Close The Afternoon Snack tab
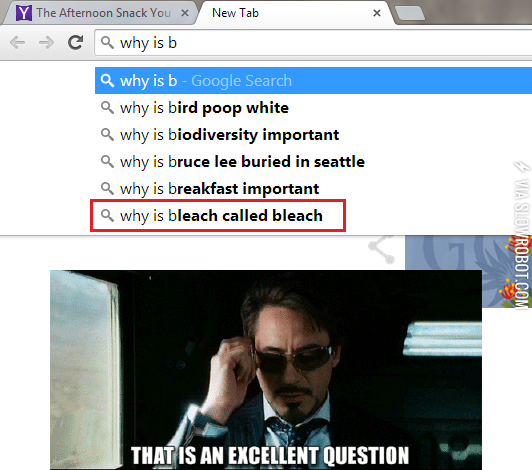 (x=185, y=13)
